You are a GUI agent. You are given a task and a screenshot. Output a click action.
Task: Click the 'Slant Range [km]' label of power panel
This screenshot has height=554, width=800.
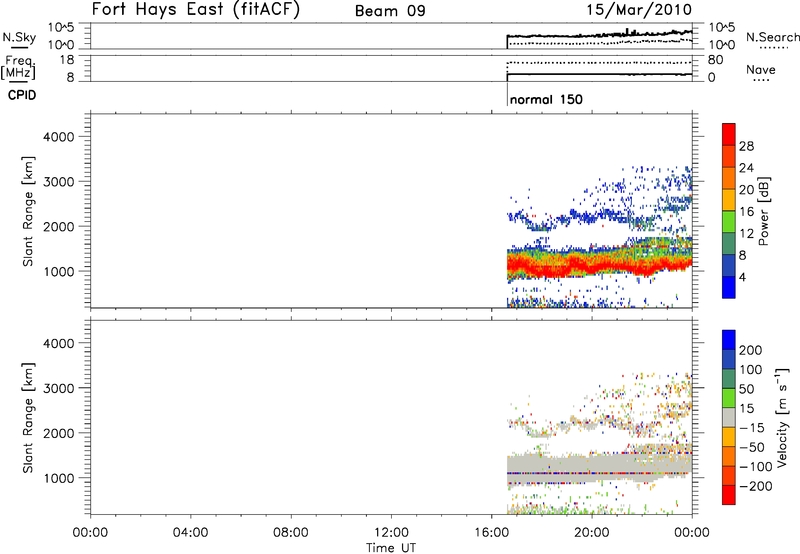(x=28, y=211)
